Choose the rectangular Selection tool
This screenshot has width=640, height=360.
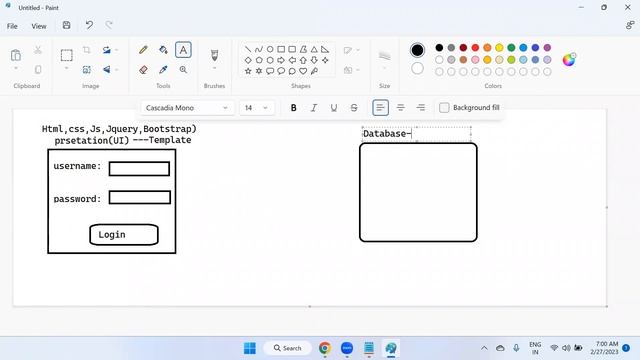(x=67, y=55)
